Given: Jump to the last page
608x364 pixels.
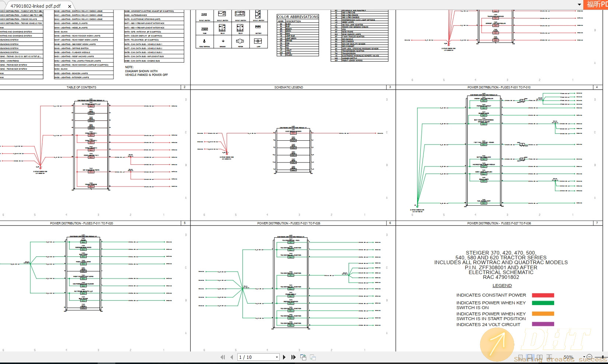Looking at the screenshot, I should point(293,357).
